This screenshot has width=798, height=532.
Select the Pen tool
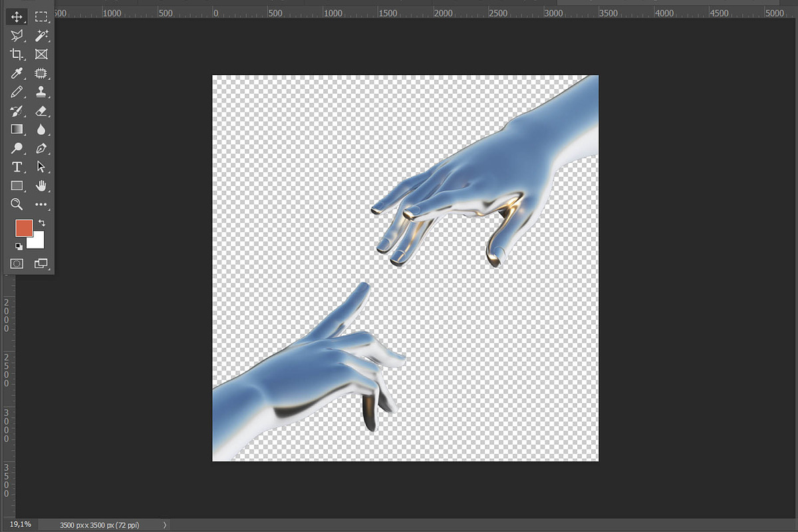pyautogui.click(x=41, y=148)
